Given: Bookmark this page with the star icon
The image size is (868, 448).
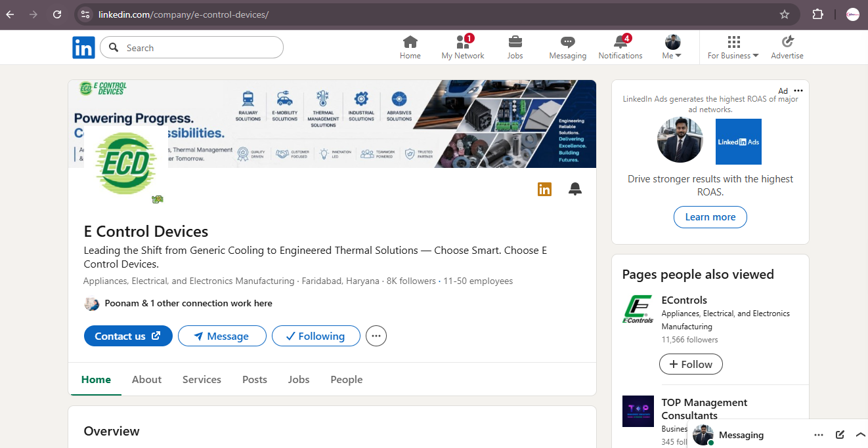Looking at the screenshot, I should click(785, 14).
